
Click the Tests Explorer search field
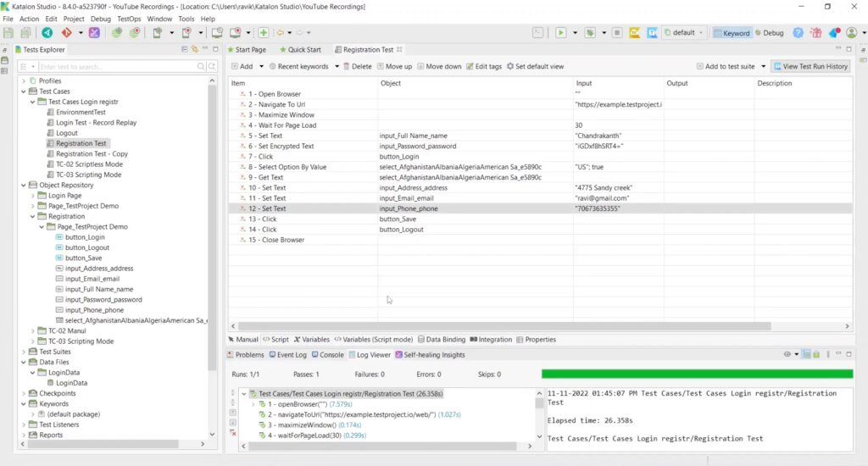click(116, 66)
